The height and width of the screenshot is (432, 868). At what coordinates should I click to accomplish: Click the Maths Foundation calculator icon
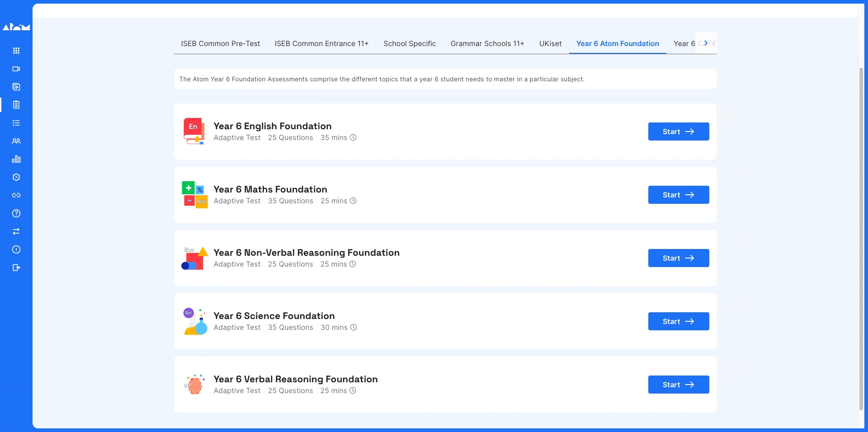[x=194, y=194]
